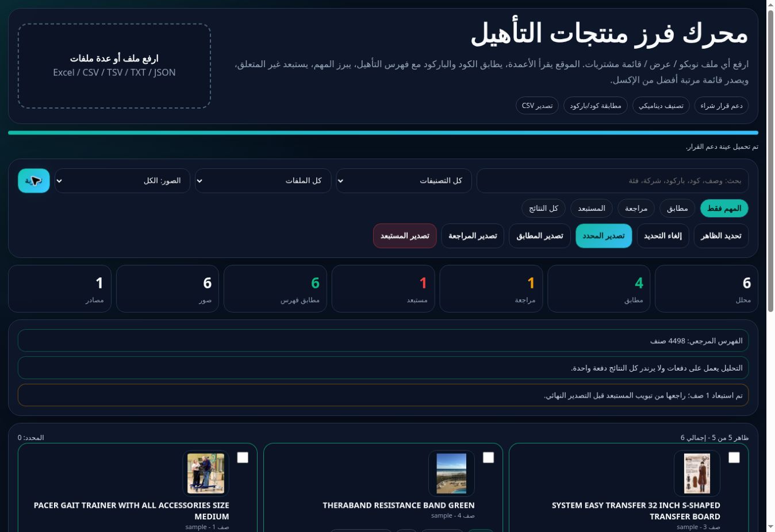Click the teal progress bar
The image size is (775, 532).
383,133
